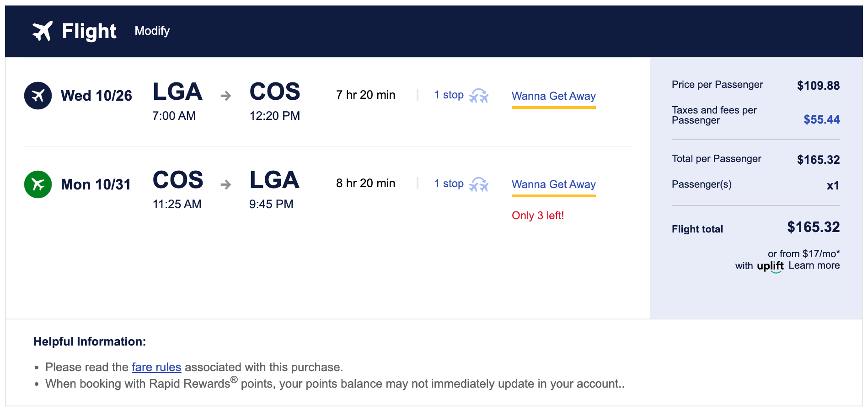Click the Uplift logo
Image resolution: width=868 pixels, height=411 pixels.
[770, 266]
